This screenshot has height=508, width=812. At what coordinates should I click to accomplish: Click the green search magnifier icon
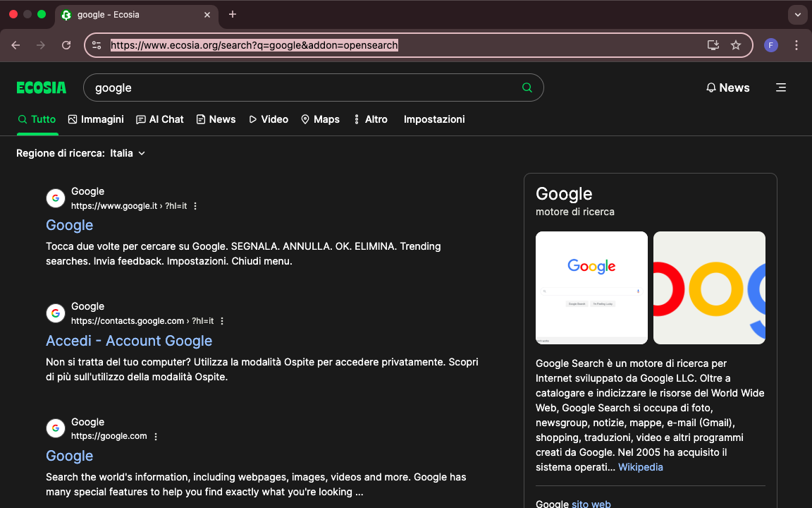[x=527, y=87]
